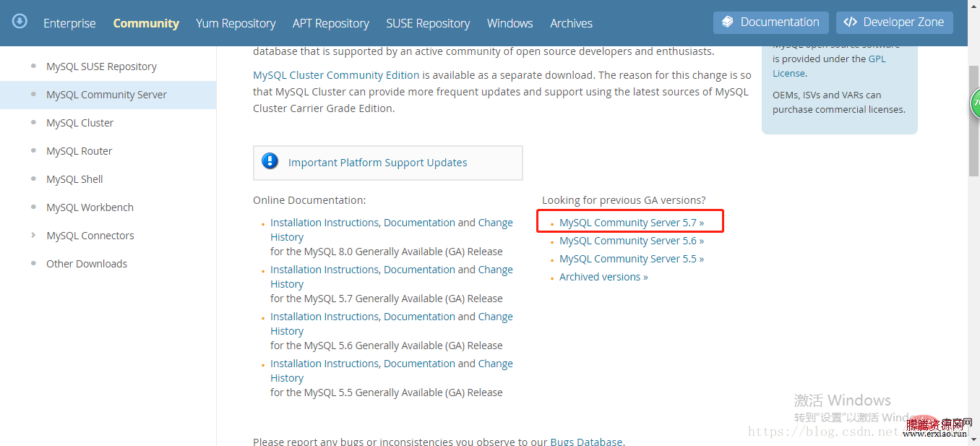This screenshot has width=980, height=446.
Task: Click the Developer Zone button
Action: pyautogui.click(x=895, y=22)
